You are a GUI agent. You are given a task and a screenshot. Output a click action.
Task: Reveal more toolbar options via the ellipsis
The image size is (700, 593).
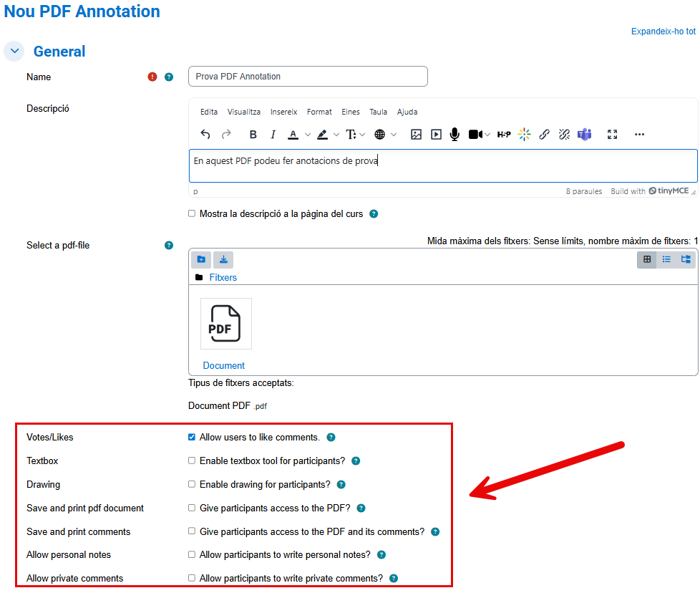pos(639,135)
